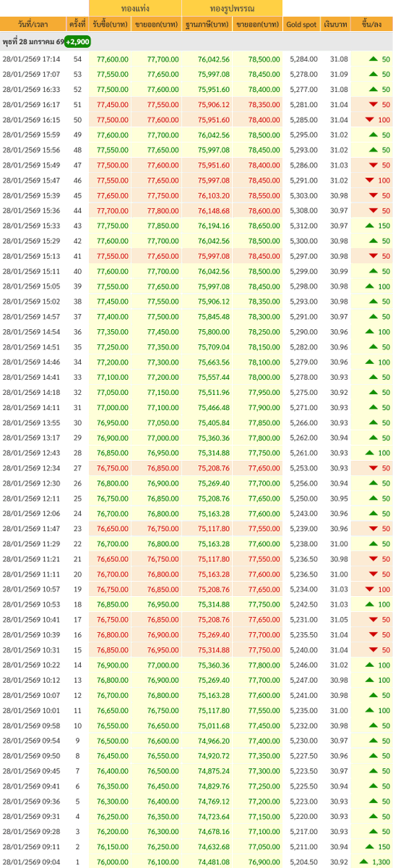This screenshot has width=393, height=868.
Task: Click the ทองรูปพรรณ header
Action: (233, 8)
